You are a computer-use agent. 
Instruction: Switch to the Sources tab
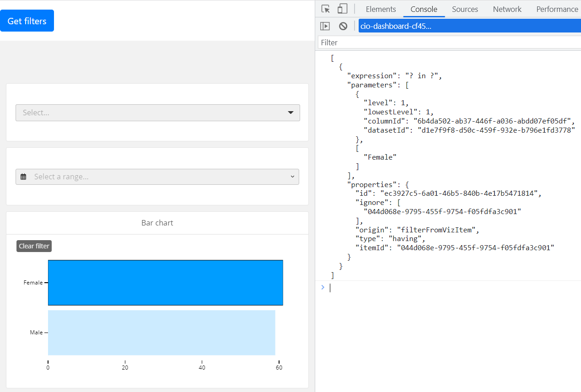465,9
